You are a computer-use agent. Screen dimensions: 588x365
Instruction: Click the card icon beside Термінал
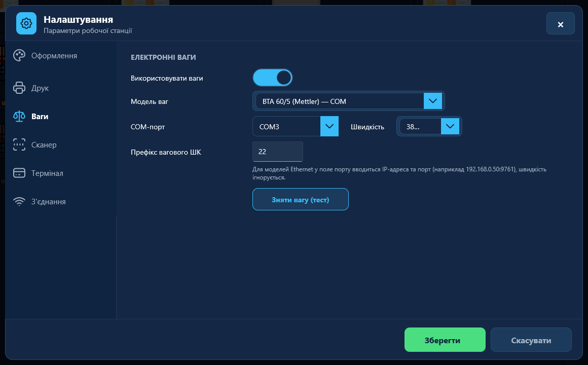click(19, 173)
